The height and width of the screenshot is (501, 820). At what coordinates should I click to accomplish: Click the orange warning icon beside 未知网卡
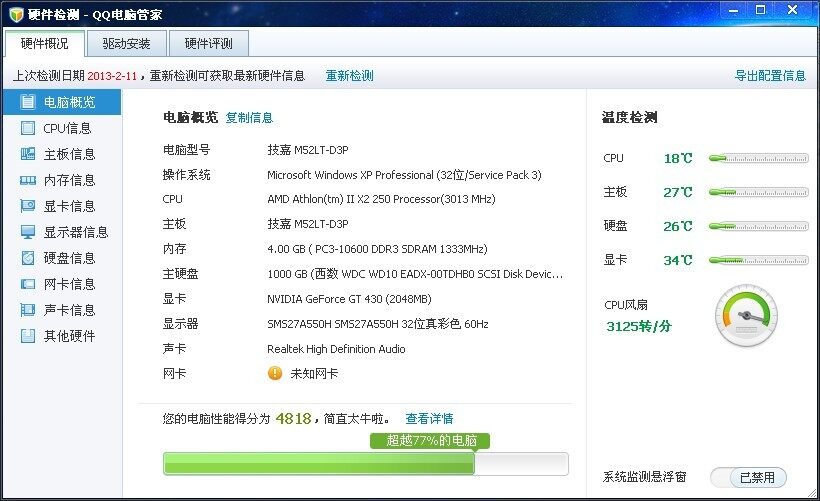tap(275, 373)
